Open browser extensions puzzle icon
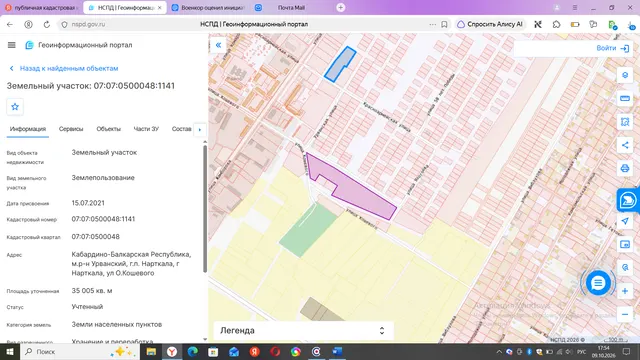Screen dimensions: 640x360 (556, 24)
